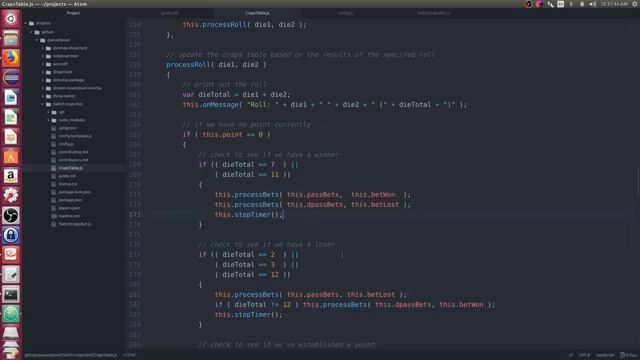Place cursor on 'var dieTotal = die1 + die2;'
Screen dimensions: 640x360
pyautogui.click(x=236, y=95)
